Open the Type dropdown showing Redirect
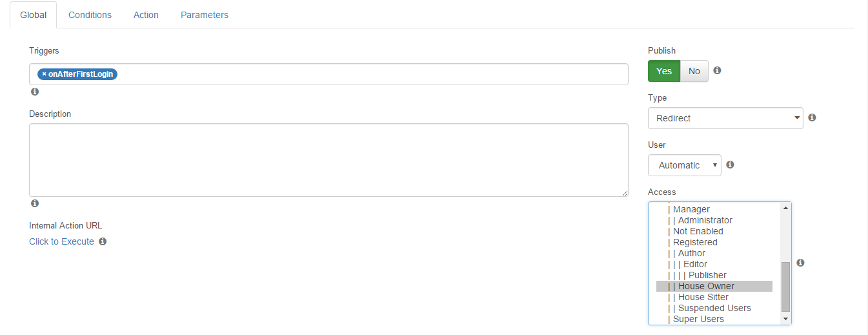The height and width of the screenshot is (335, 868). pos(725,118)
